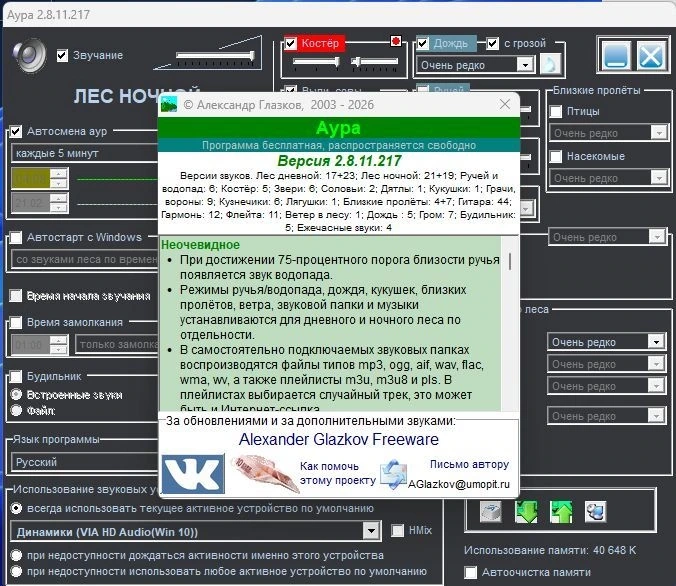676x586 pixels.
Task: Open the Alexander Glazkov Freeware link
Action: 339,439
